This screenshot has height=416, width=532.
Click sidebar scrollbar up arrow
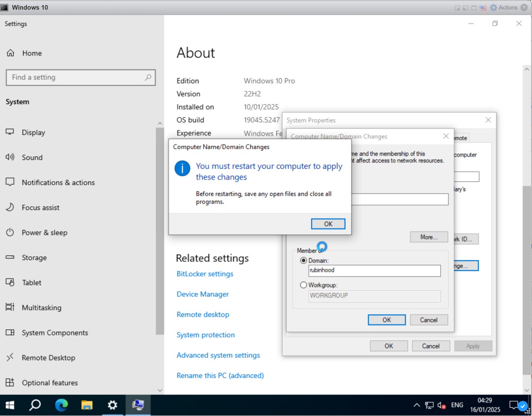(160, 123)
